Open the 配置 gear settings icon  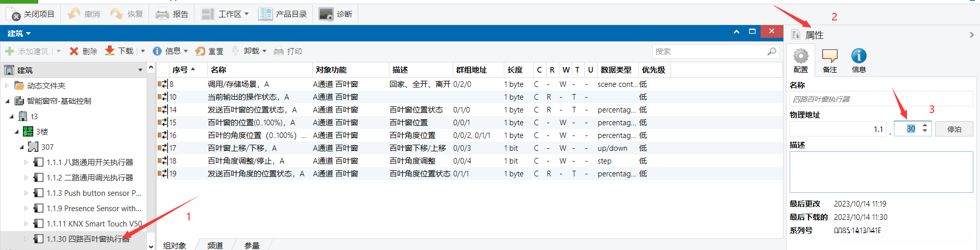800,56
